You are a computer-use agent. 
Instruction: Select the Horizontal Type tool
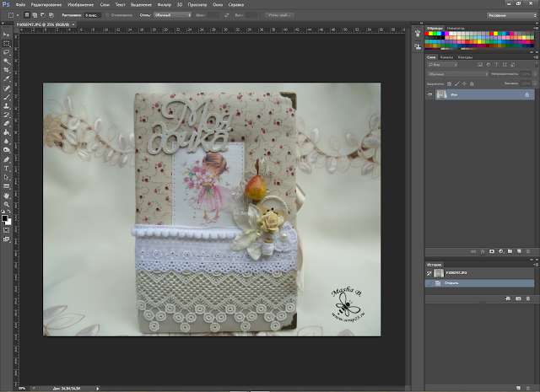point(7,169)
